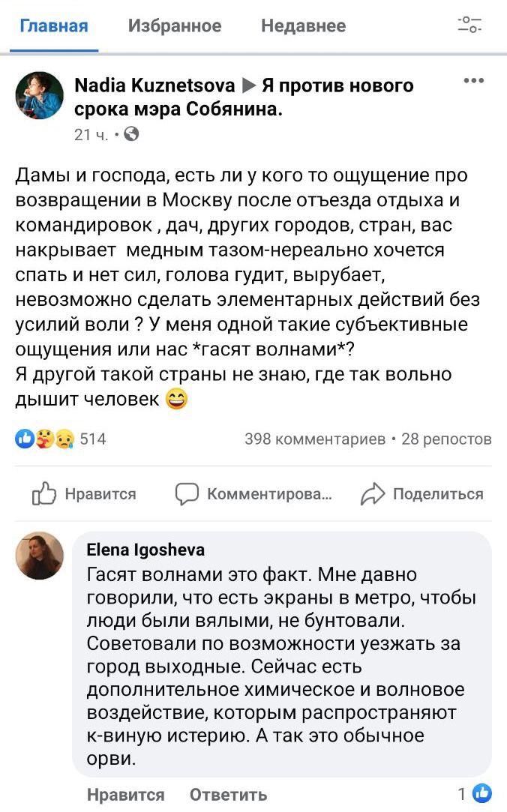507x812 pixels.
Task: Click the share arrow icon
Action: pos(372,493)
